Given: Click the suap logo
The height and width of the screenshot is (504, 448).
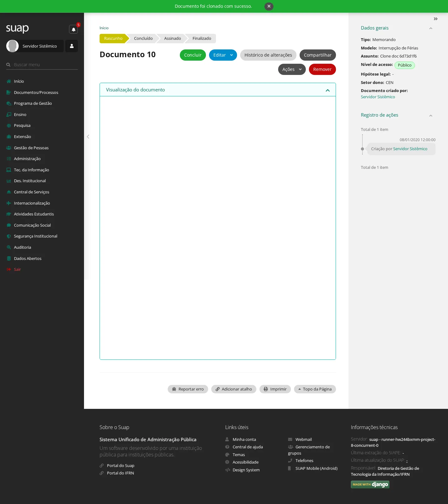Looking at the screenshot, I should point(17,28).
